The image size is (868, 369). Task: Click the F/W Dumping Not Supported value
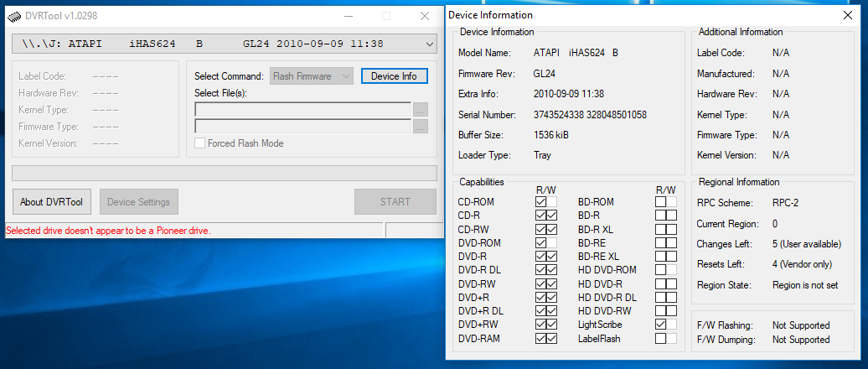pyautogui.click(x=801, y=340)
